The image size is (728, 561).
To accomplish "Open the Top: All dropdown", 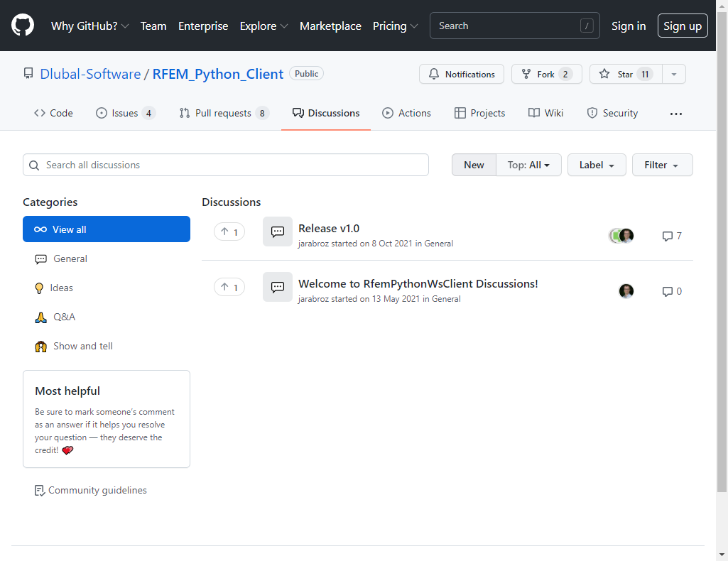I will tap(528, 165).
